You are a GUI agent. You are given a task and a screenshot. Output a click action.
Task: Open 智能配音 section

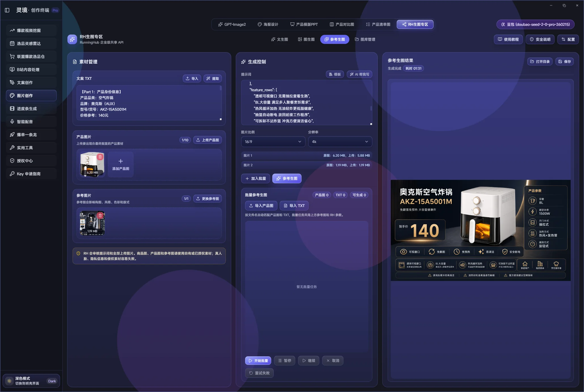pyautogui.click(x=31, y=122)
